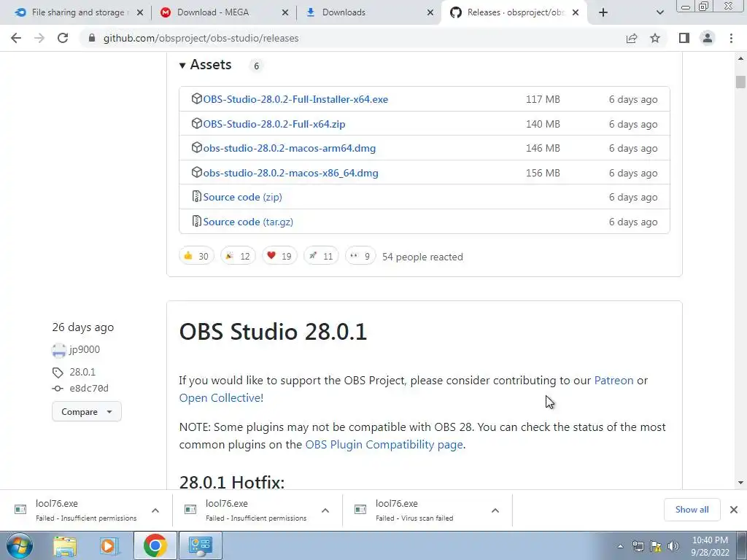This screenshot has height=560, width=747.
Task: Click Show all downloads button
Action: tap(692, 510)
